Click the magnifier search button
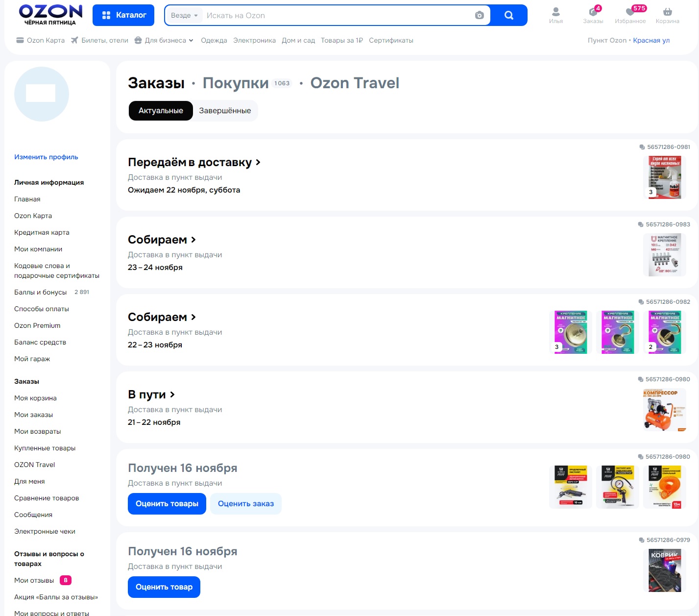Image resolution: width=699 pixels, height=616 pixels. [509, 15]
